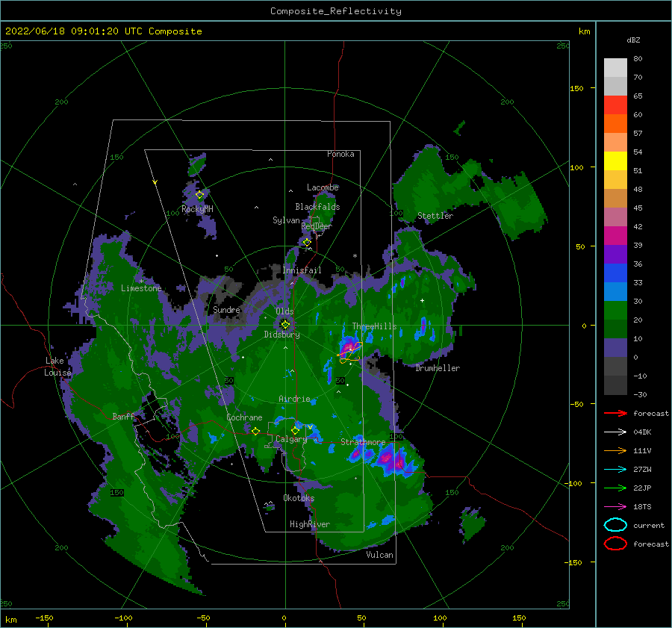This screenshot has height=628, width=672.
Task: Select the light gray 70–80 dBZ swatch
Action: click(x=615, y=68)
